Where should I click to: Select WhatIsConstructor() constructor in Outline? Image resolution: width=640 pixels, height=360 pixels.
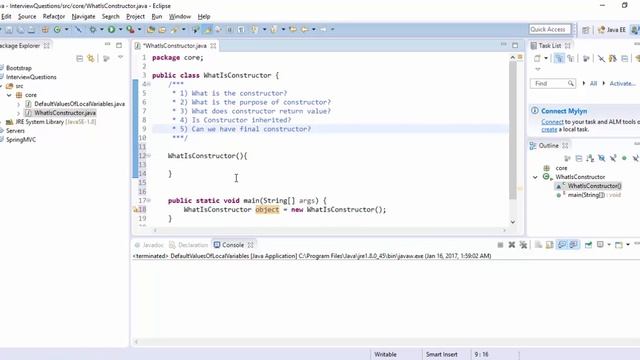(594, 186)
